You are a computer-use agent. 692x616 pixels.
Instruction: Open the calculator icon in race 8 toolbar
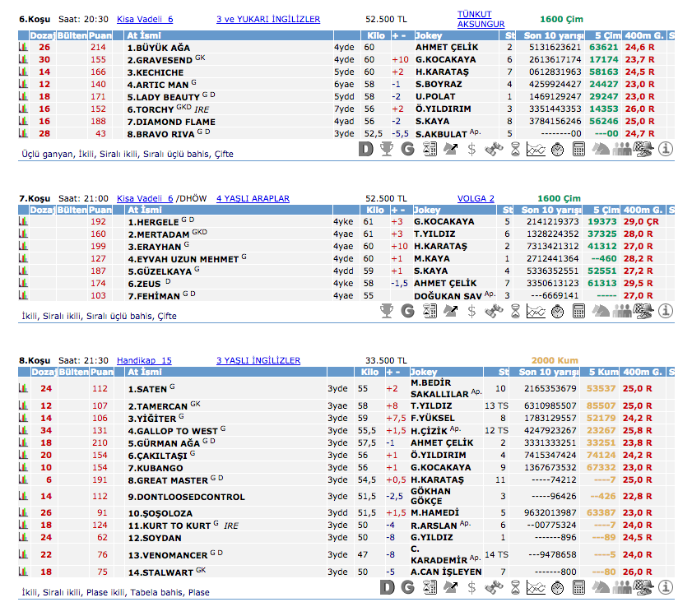tap(578, 587)
